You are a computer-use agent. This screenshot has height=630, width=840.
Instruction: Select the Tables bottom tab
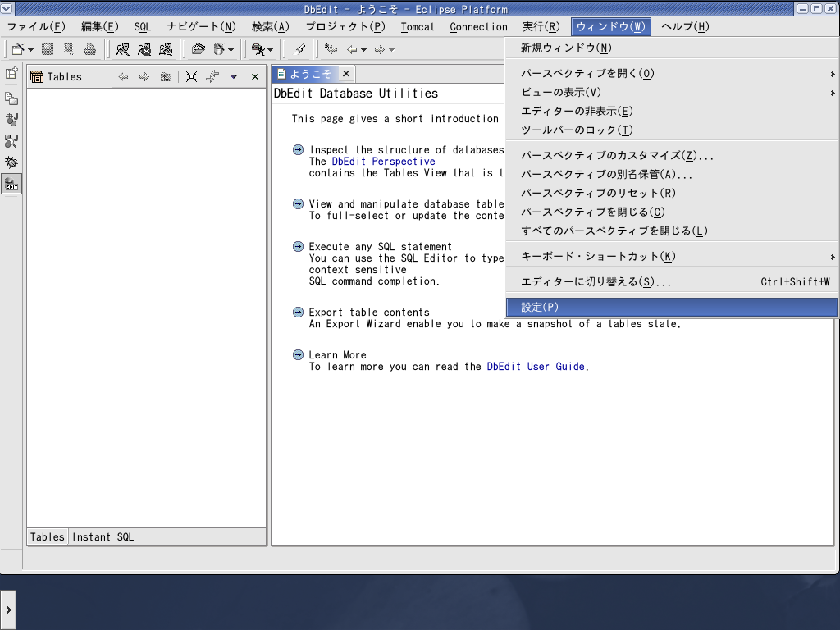(47, 536)
